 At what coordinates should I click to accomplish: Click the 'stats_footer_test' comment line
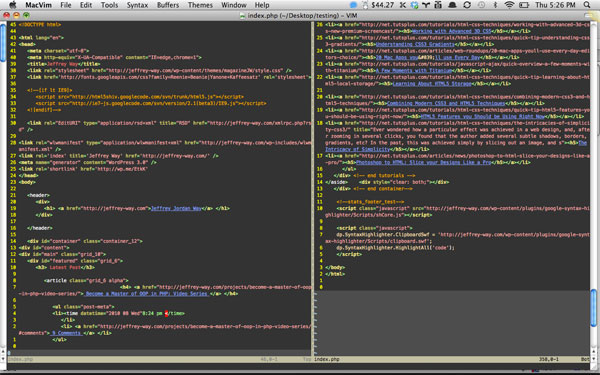click(x=370, y=202)
